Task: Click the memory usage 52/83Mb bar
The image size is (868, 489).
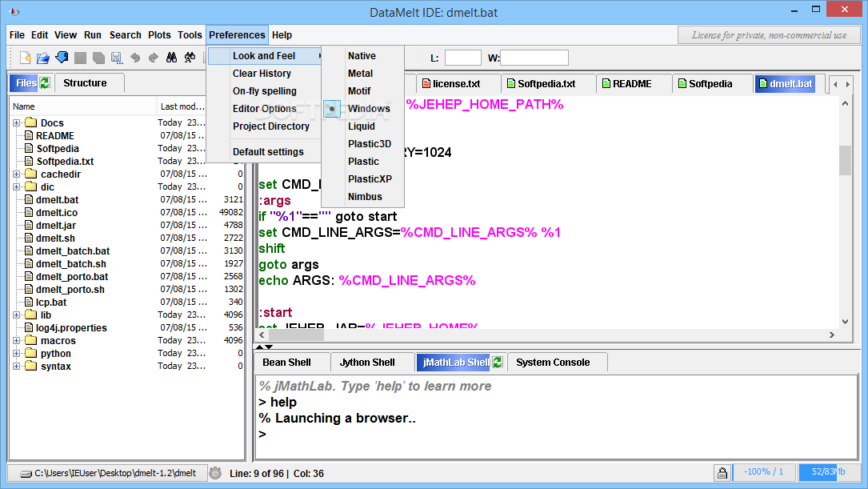Action: [x=829, y=472]
